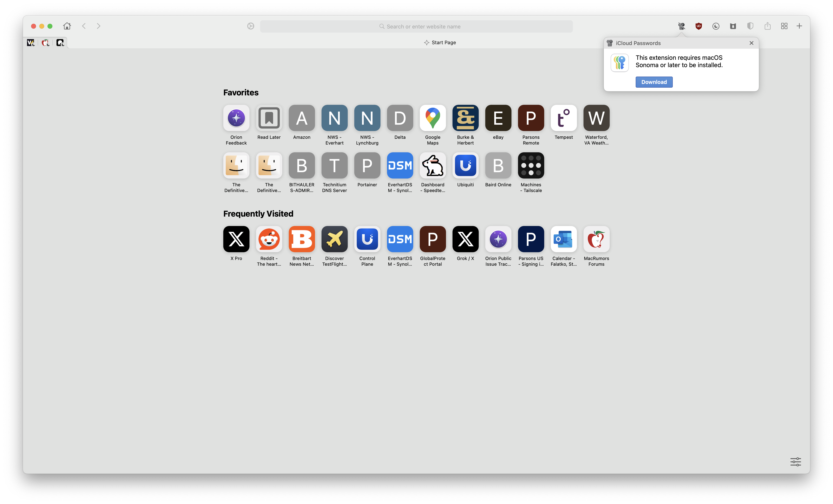Click the clock history extension icon

coord(716,26)
